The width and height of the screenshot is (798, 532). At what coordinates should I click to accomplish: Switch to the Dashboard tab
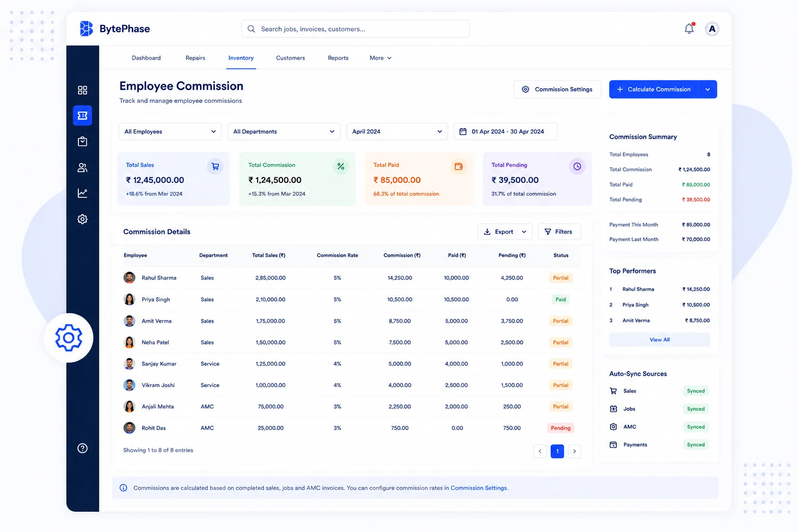click(146, 58)
